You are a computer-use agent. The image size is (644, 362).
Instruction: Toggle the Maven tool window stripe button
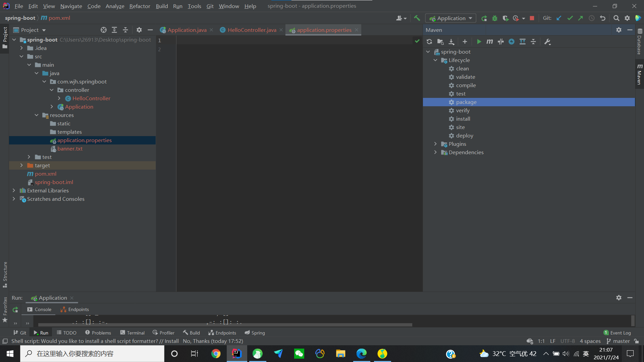(639, 74)
